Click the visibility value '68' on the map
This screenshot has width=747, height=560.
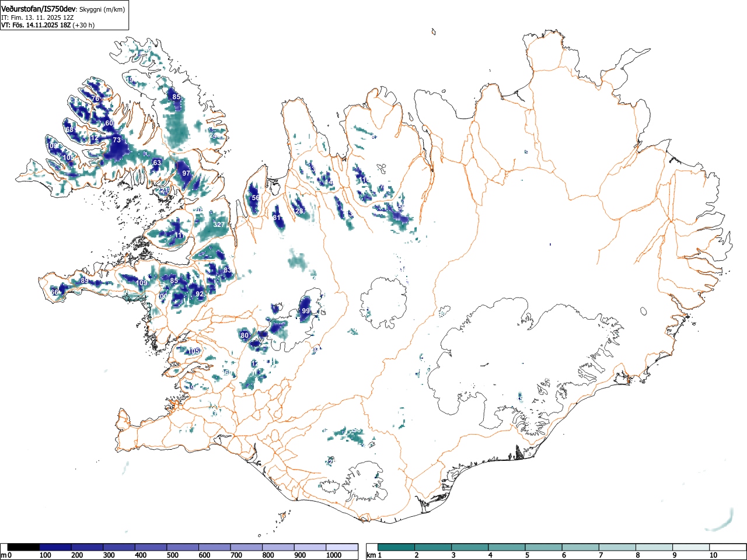(x=69, y=129)
